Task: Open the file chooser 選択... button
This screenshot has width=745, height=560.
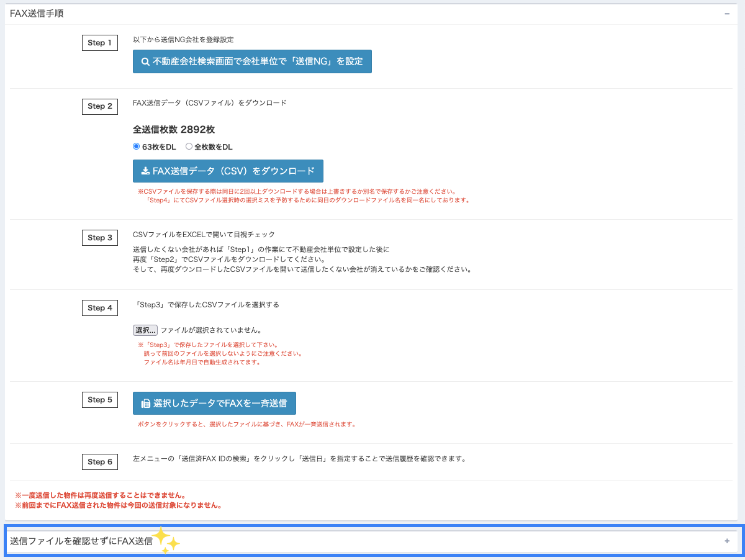Action: click(x=145, y=330)
